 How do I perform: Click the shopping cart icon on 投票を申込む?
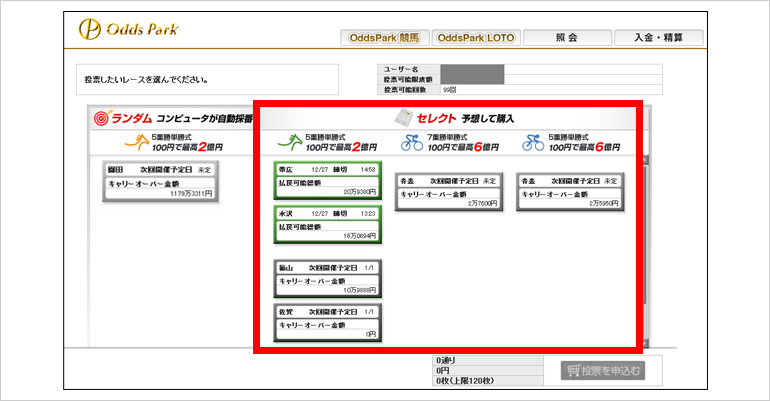click(573, 371)
